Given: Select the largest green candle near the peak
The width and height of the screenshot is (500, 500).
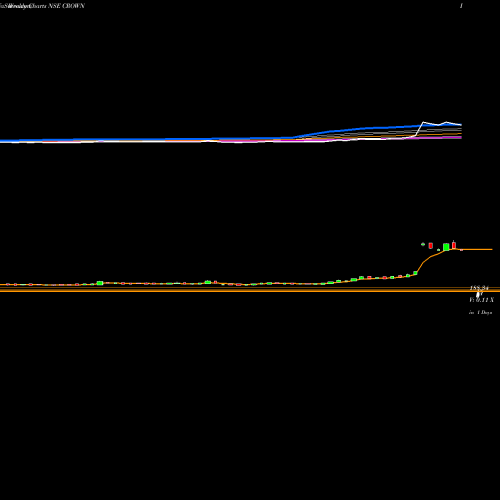Looking at the screenshot, I should click(446, 247).
